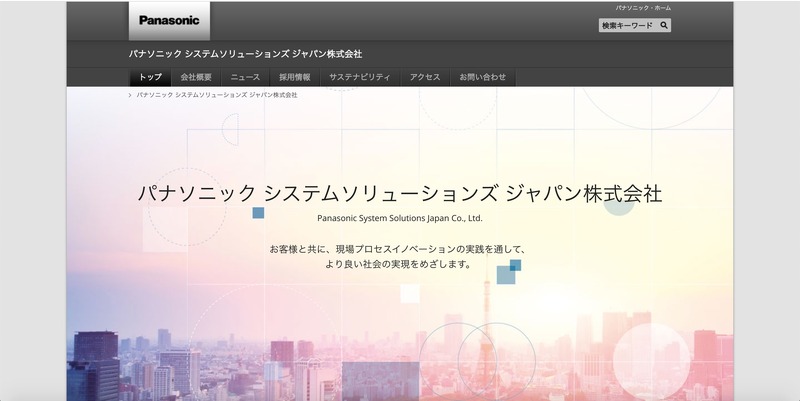Open the 会社概要 menu item
This screenshot has height=401, width=800.
coord(196,77)
